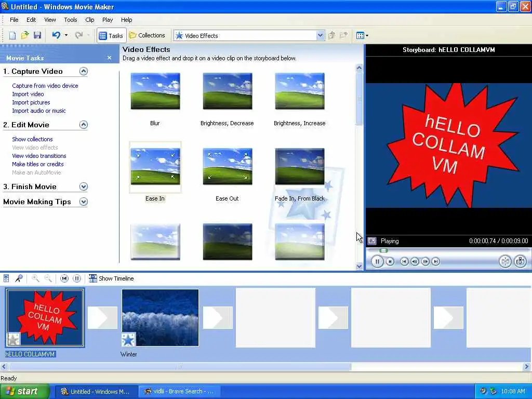532x399 pixels.
Task: Pause the storyboard playback
Action: click(77, 278)
